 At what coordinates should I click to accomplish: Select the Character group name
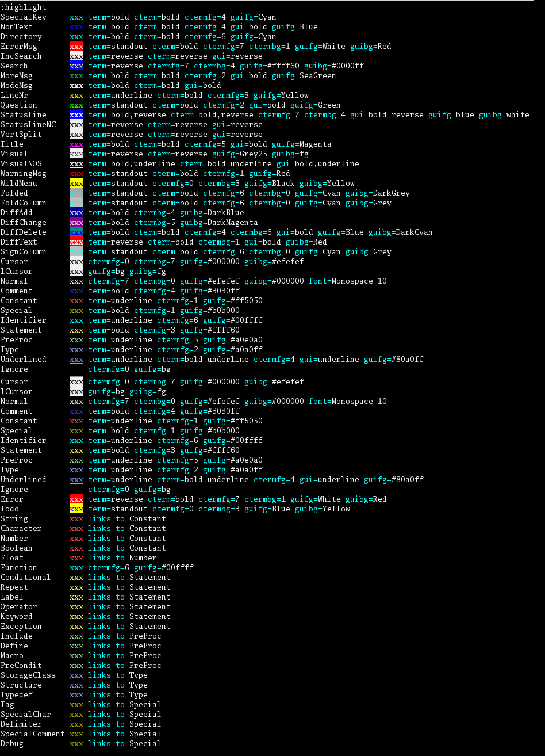coord(21,529)
